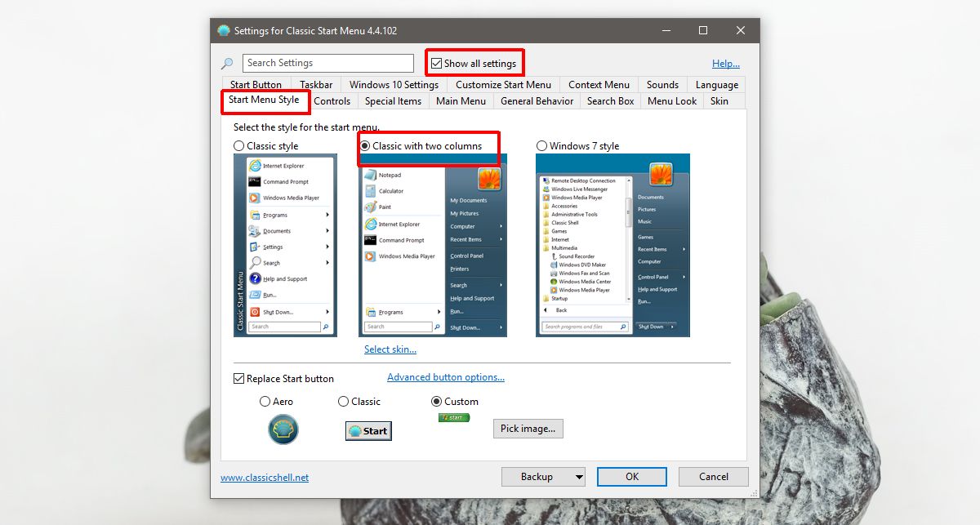
Task: Switch to the Taskbar tab
Action: [316, 85]
